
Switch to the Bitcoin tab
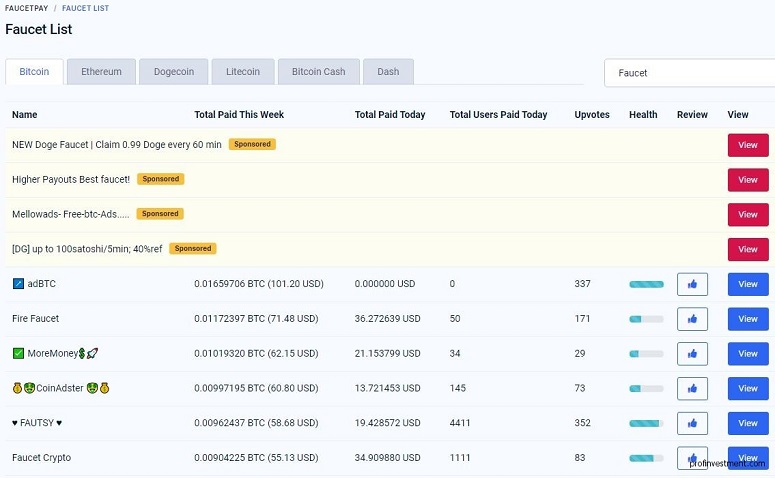pos(34,72)
